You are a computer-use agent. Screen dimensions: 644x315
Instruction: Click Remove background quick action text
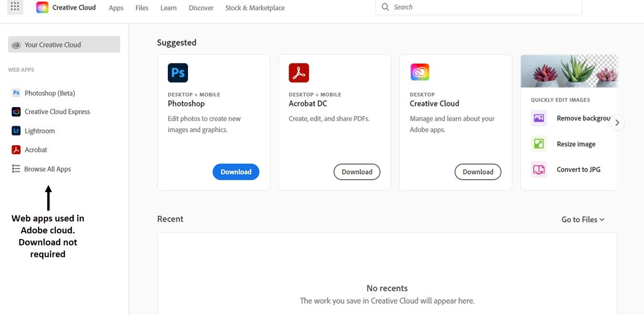(x=584, y=118)
